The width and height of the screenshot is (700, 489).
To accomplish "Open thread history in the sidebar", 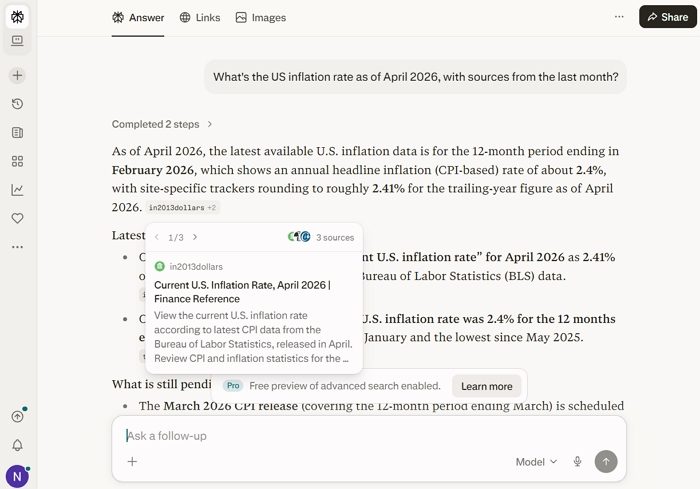I will click(17, 104).
